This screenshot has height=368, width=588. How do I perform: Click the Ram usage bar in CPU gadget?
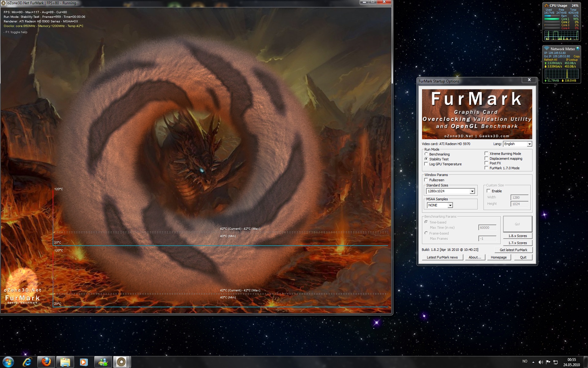[x=552, y=16]
